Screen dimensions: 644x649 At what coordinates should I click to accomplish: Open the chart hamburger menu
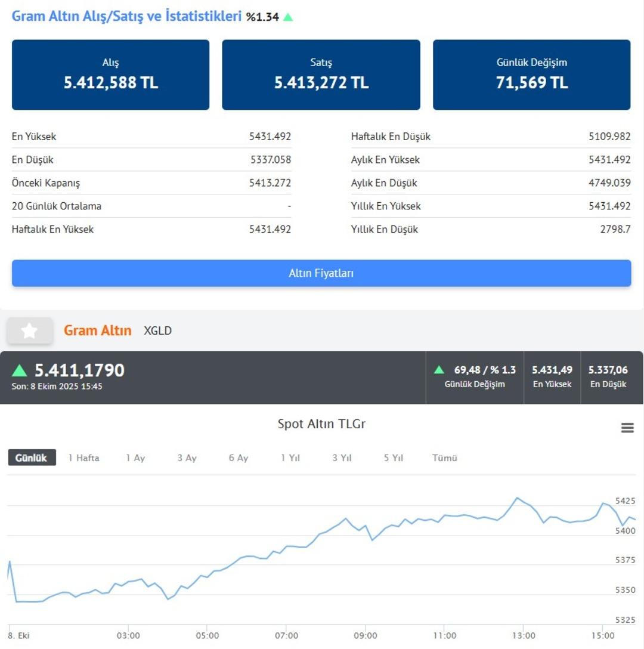(x=627, y=428)
